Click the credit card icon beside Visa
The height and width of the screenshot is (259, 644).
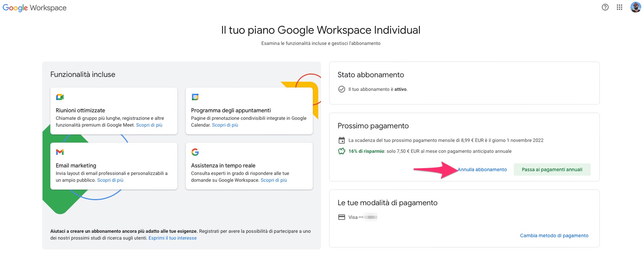[x=342, y=217]
